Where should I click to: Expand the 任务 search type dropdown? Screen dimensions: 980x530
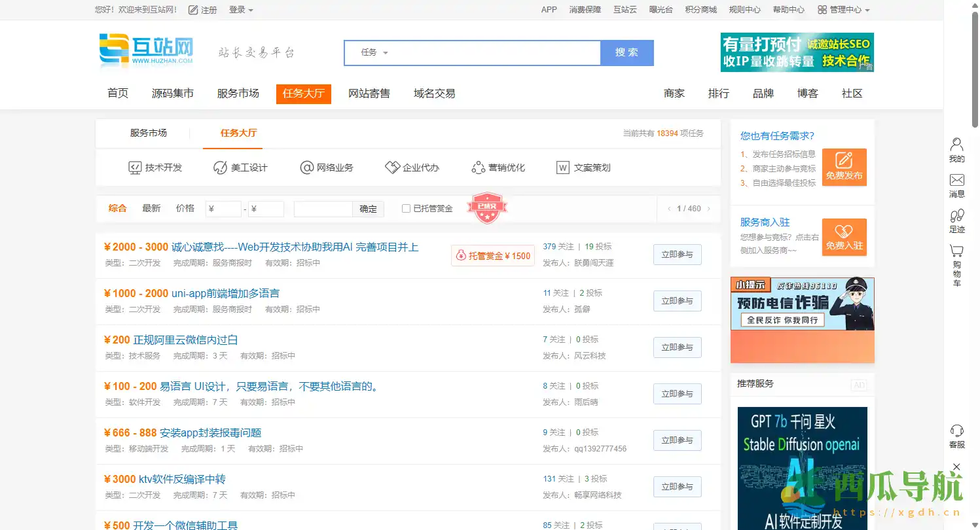click(374, 52)
